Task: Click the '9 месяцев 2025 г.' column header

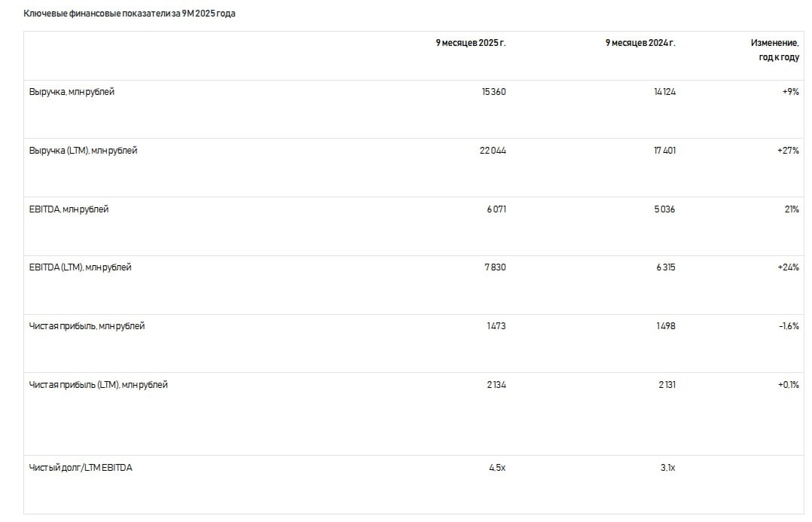Action: [471, 43]
